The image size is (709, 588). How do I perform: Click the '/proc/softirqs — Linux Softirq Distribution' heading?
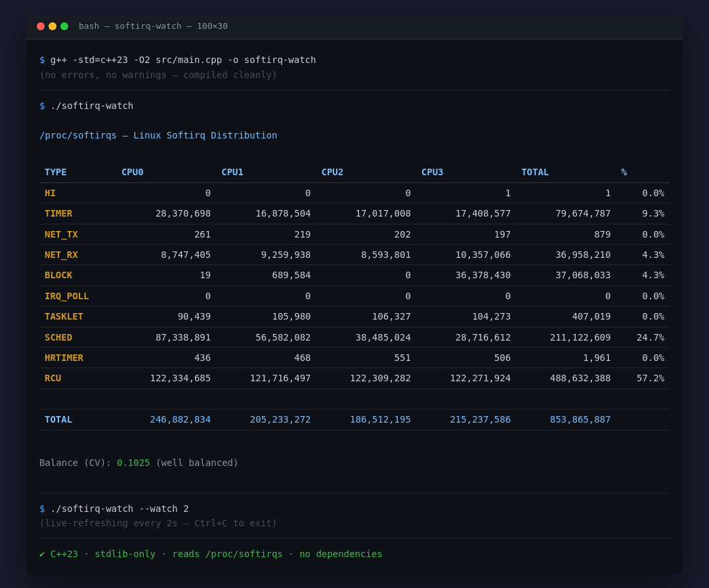pyautogui.click(x=158, y=135)
